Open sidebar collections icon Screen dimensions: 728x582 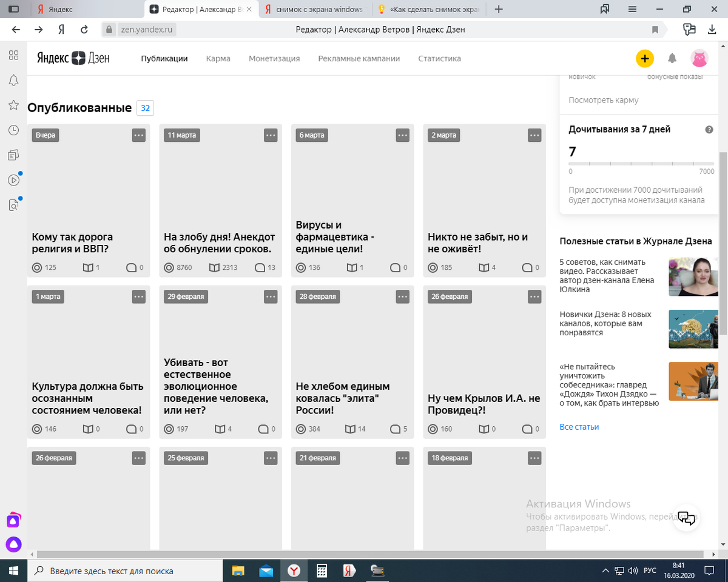[13, 156]
